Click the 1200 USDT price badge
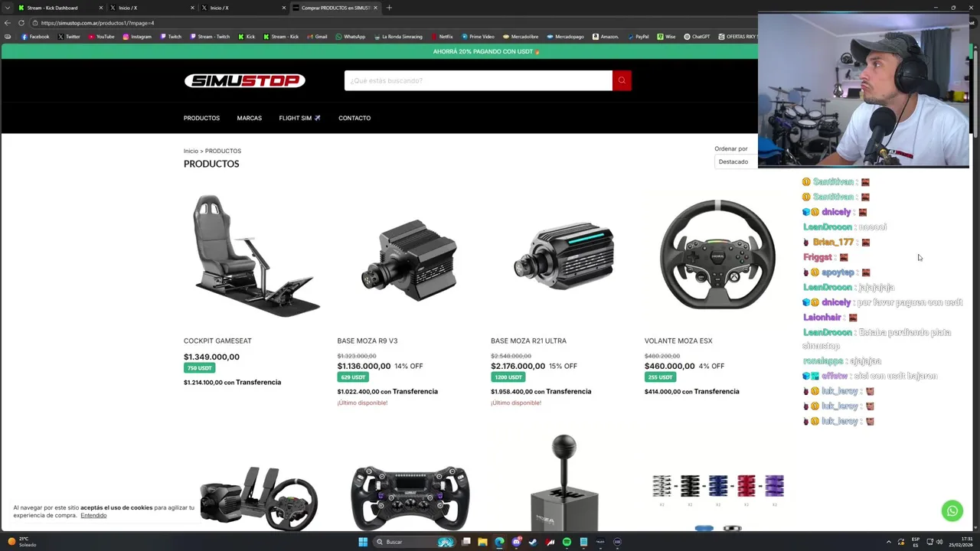980x551 pixels. pyautogui.click(x=508, y=377)
